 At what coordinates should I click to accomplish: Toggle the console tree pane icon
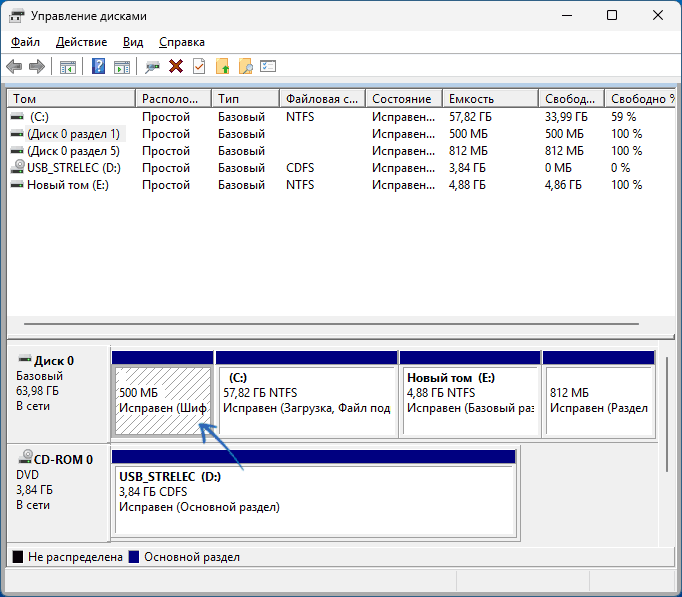click(x=68, y=67)
